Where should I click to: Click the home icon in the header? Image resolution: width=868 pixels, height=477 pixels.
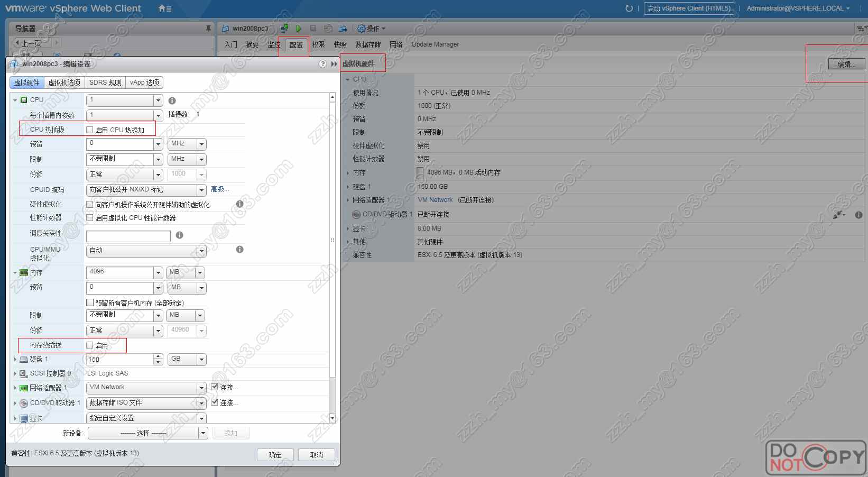click(x=162, y=8)
